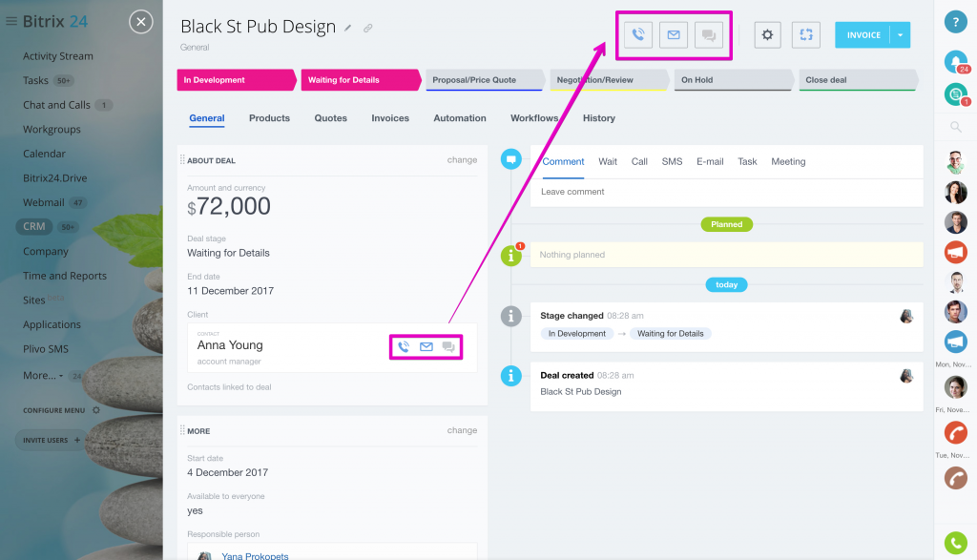Click the orange missed call icon
The width and height of the screenshot is (977, 560).
955,432
